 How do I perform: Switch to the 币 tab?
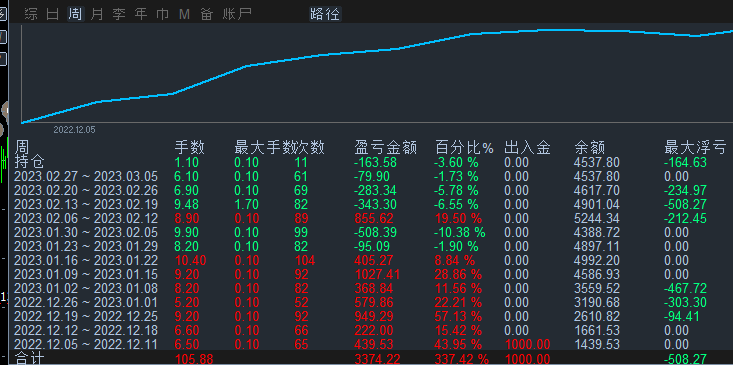163,14
